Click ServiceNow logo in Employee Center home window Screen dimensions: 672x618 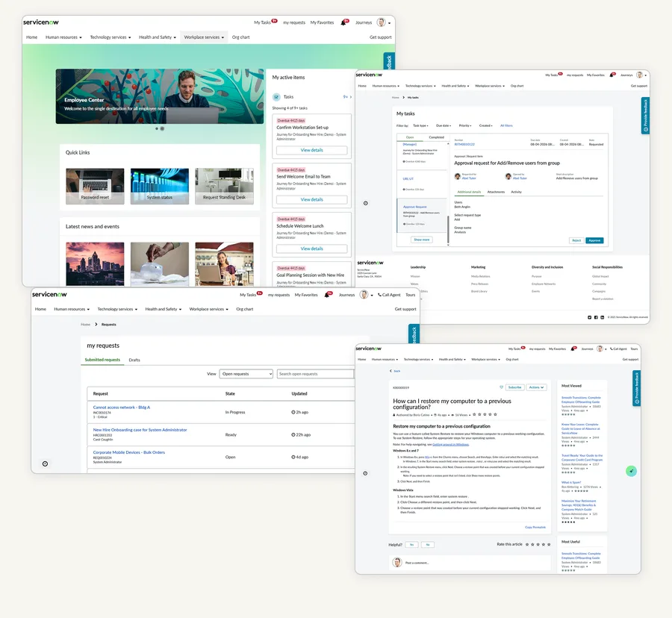click(x=41, y=22)
